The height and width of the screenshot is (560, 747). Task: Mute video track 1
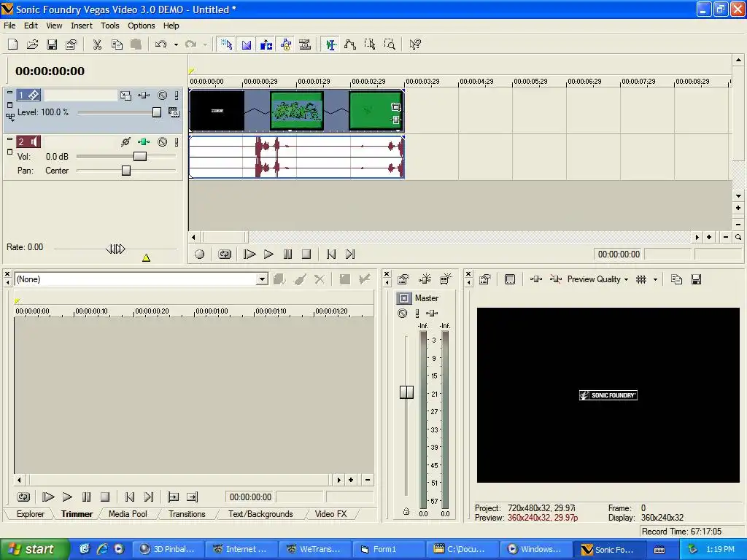tap(163, 96)
